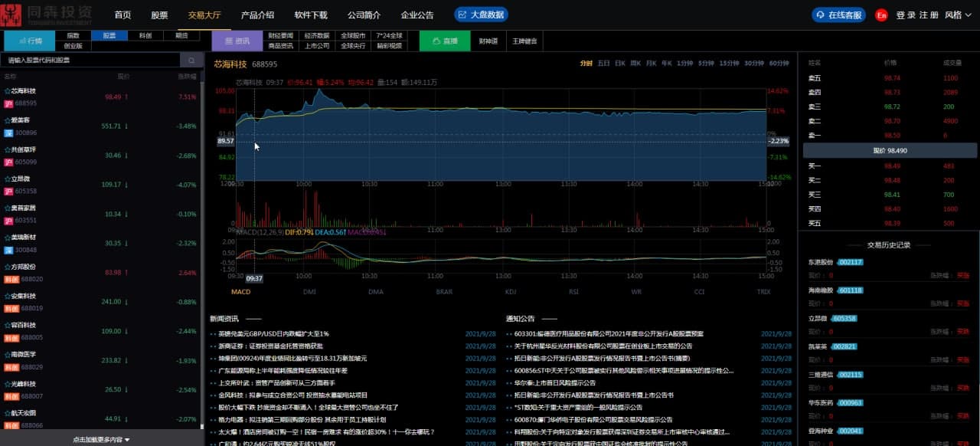
Task: Open the 首页 home menu
Action: [x=122, y=15]
